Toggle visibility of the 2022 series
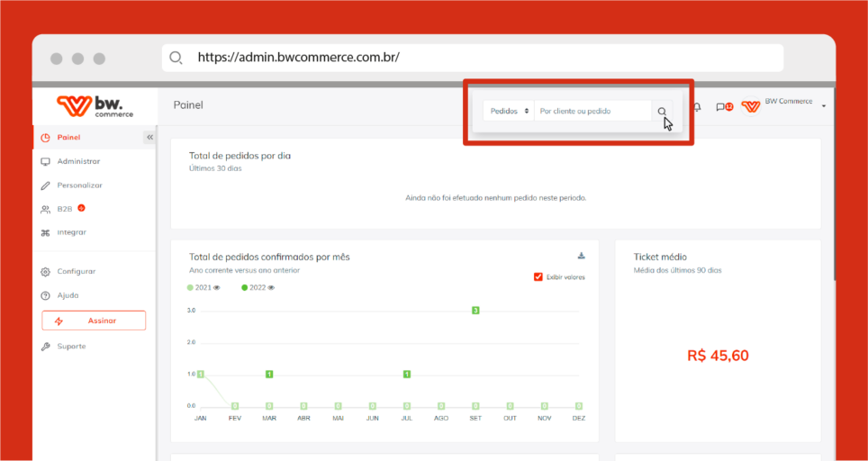The image size is (868, 461). pyautogui.click(x=271, y=288)
